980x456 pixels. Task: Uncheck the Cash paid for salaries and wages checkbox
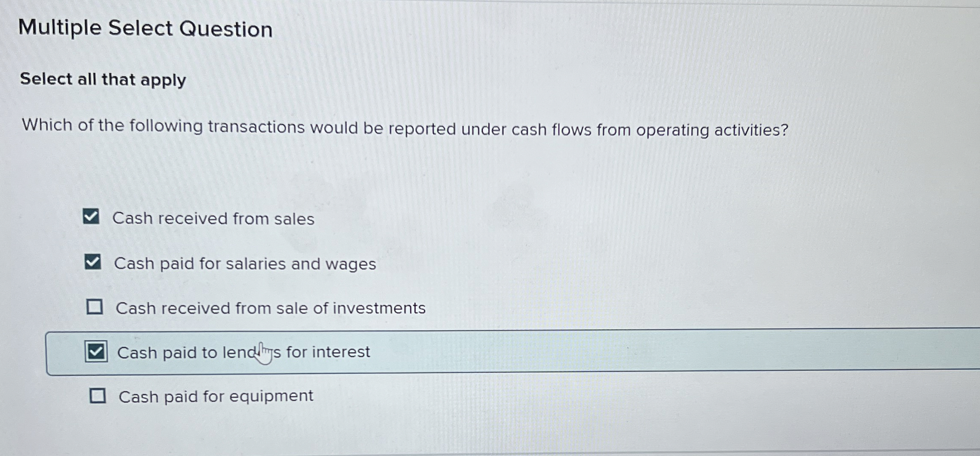(93, 263)
